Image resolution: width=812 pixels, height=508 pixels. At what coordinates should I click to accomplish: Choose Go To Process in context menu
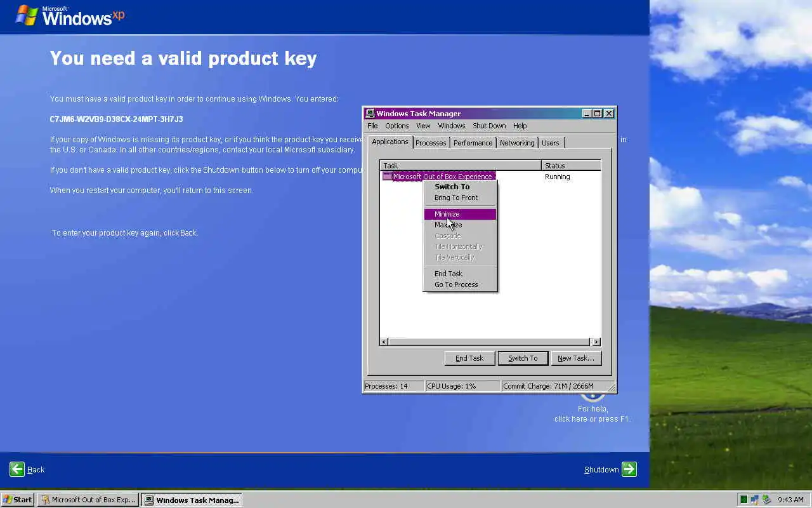460,284
